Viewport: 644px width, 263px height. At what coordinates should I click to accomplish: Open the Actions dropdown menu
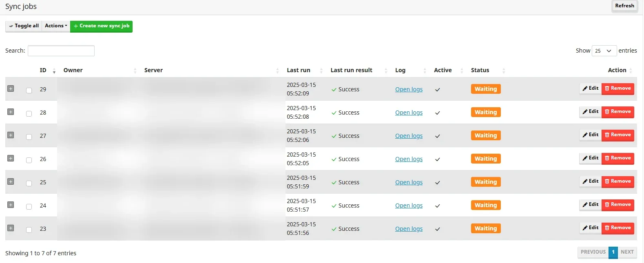[56, 26]
